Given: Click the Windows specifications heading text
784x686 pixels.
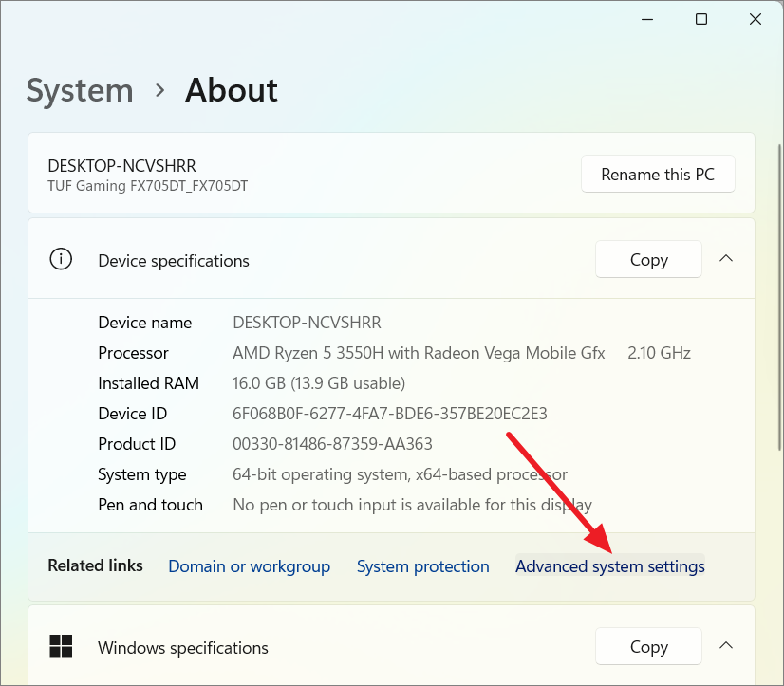Looking at the screenshot, I should 183,648.
